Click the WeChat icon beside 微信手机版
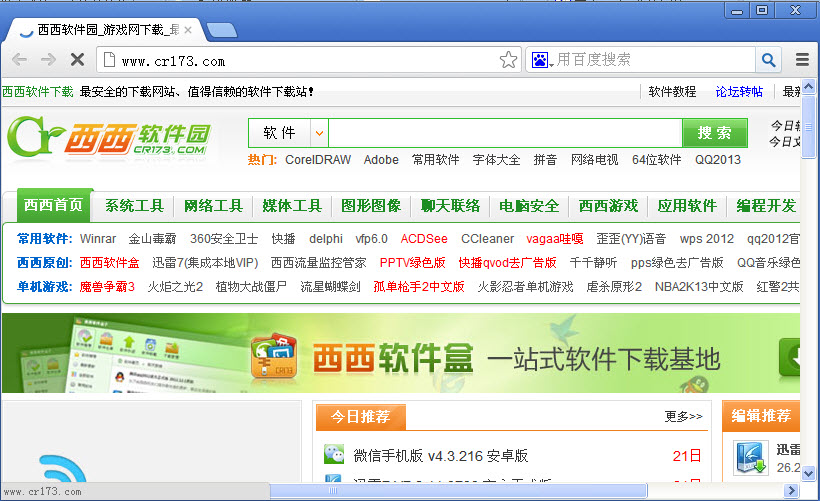The image size is (820, 501). click(x=334, y=454)
